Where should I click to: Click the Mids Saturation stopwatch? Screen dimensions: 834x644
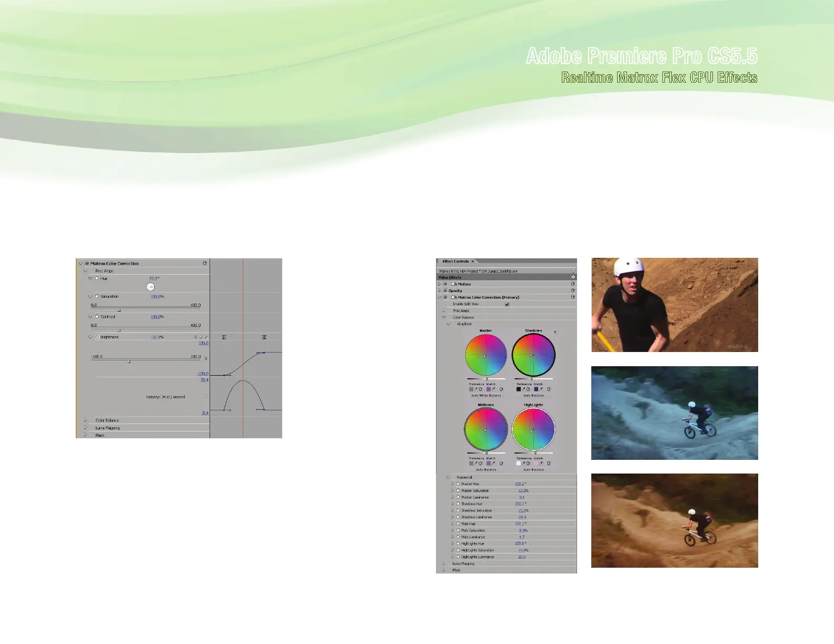click(458, 530)
